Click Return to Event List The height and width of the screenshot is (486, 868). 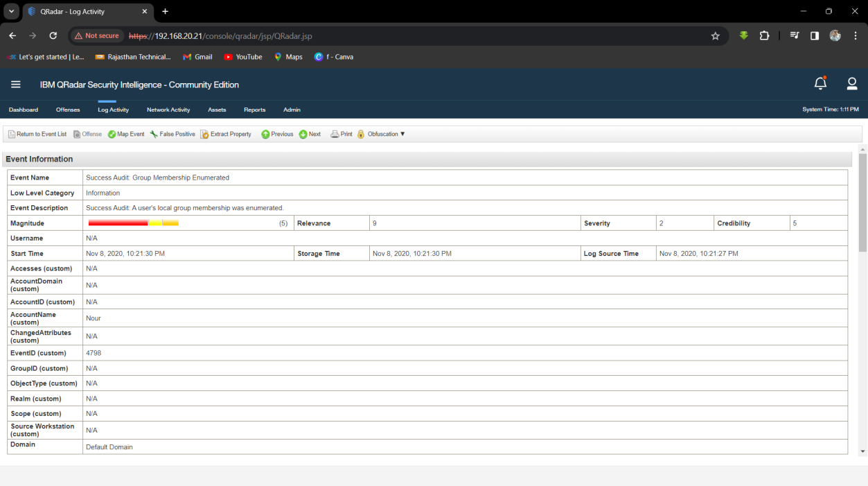[x=37, y=134]
